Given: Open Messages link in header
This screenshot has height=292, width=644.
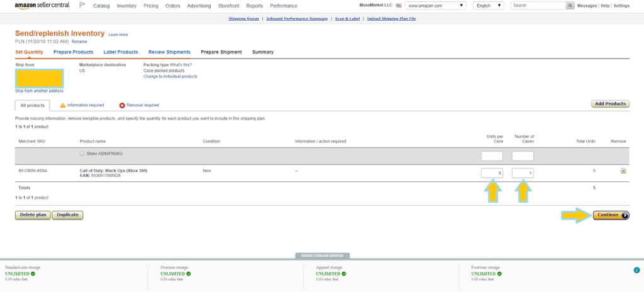Looking at the screenshot, I should coord(587,6).
